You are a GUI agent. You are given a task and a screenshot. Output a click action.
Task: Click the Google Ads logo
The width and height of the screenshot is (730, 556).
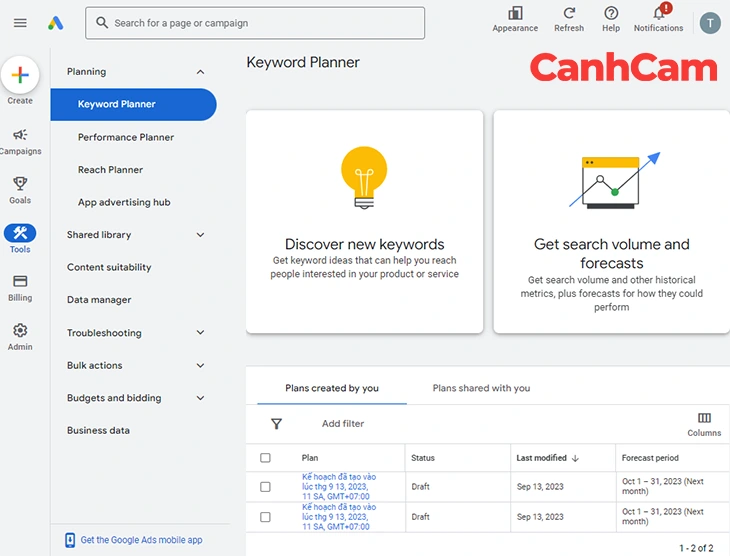[x=55, y=23]
